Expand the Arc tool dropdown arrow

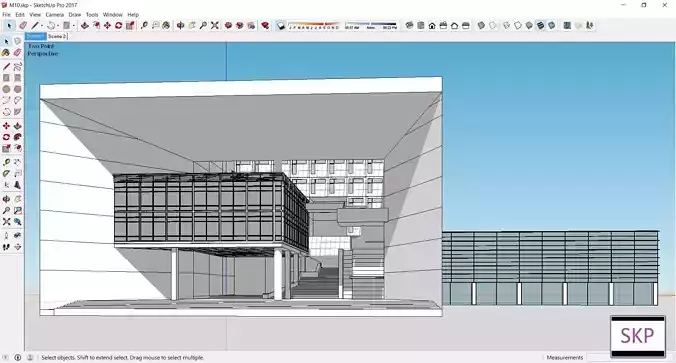pyautogui.click(x=58, y=26)
